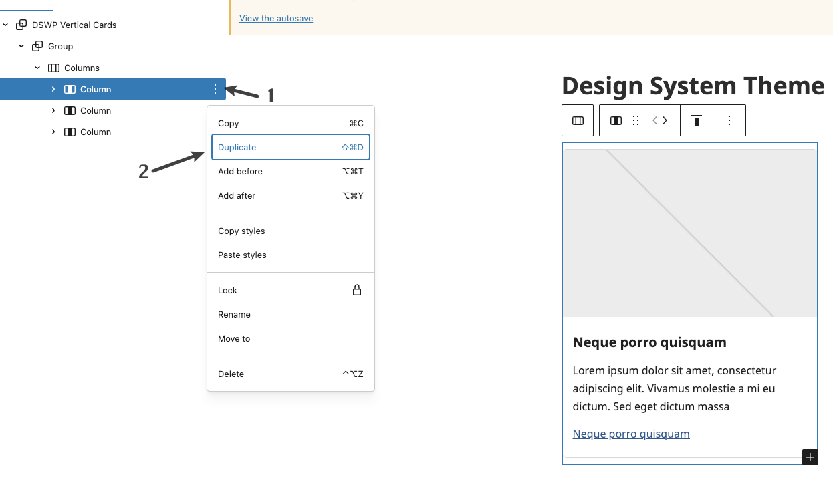Choose Copy from the context menu
The image size is (833, 504).
coord(291,123)
